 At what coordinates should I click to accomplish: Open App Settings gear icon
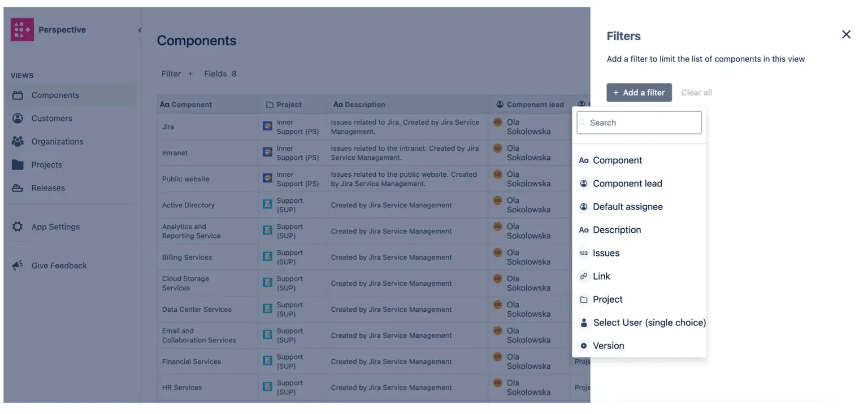pyautogui.click(x=18, y=226)
